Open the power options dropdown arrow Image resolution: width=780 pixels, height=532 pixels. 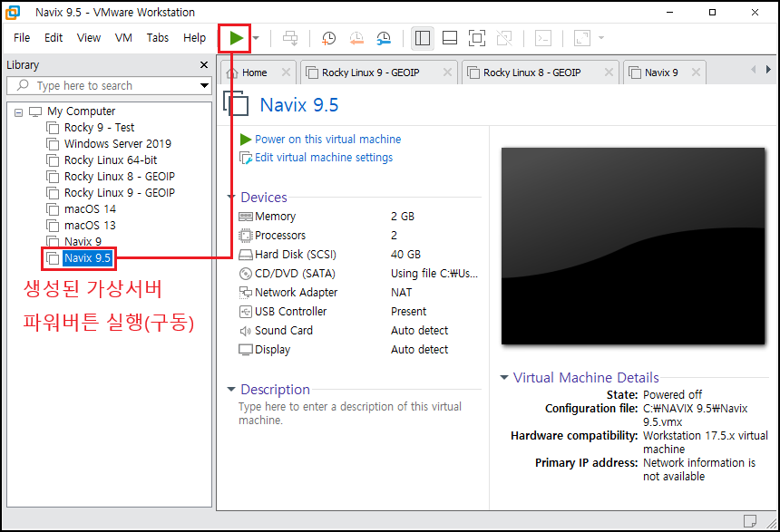[256, 38]
